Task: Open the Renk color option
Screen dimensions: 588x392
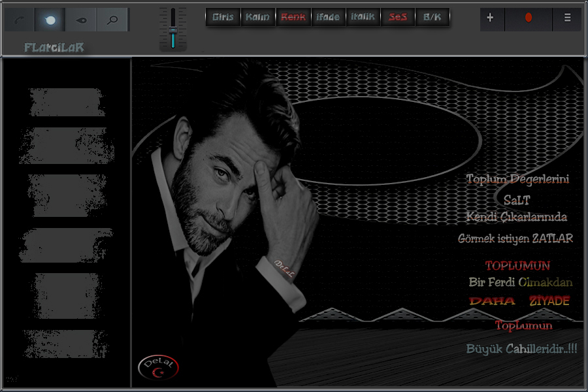Action: [293, 17]
